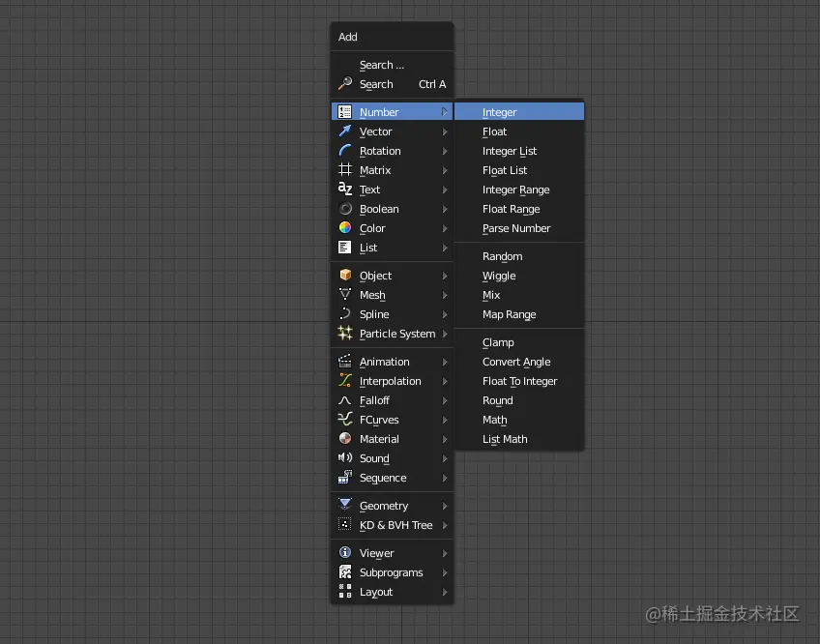Add a Map Range node

(x=518, y=314)
